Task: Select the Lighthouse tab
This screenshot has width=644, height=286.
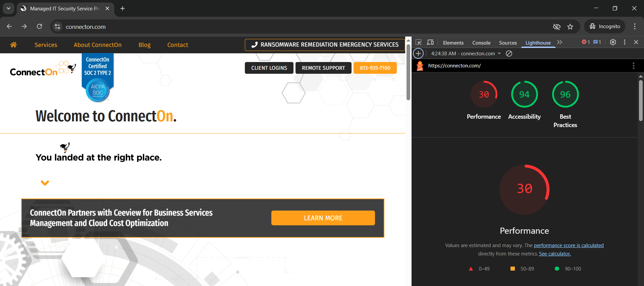Action: (x=538, y=43)
